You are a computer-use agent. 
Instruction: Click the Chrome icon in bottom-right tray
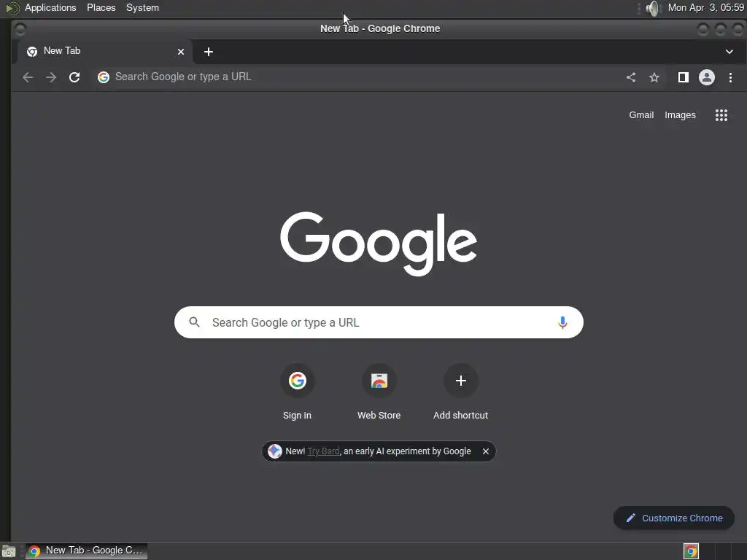pos(691,551)
